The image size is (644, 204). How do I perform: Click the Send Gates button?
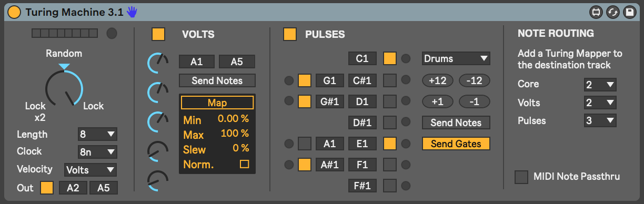point(456,144)
